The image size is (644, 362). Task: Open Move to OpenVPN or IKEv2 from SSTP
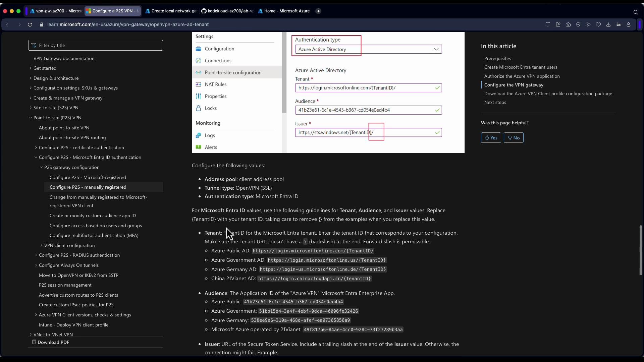(x=78, y=275)
